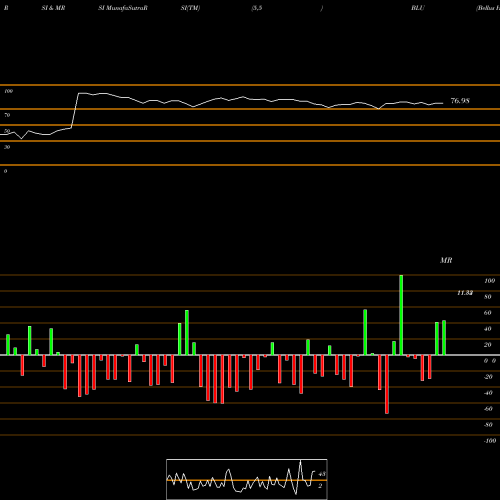Click the -80 label on MR axis
Screen dimensions: 500x500
[488, 425]
